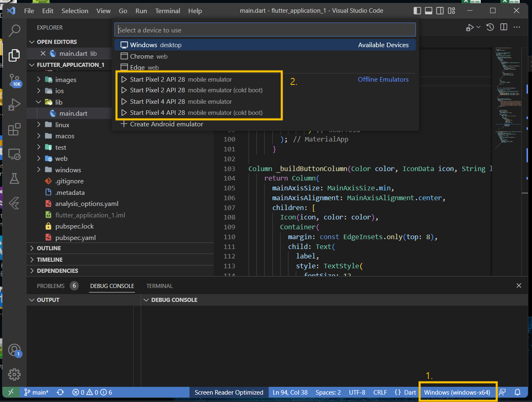
Task: Open the Run and Debug view
Action: pos(14,105)
